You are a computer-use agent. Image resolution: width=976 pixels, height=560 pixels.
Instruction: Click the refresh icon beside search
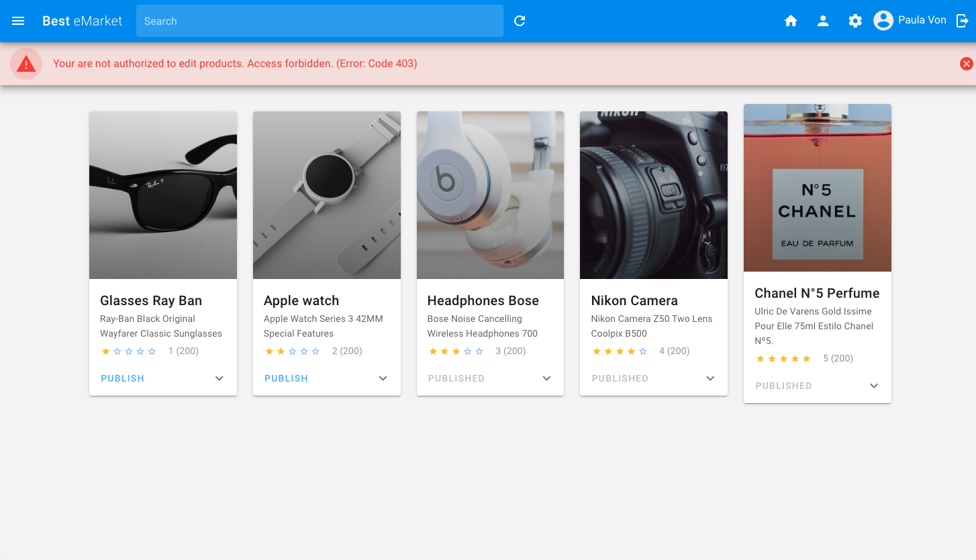[520, 21]
